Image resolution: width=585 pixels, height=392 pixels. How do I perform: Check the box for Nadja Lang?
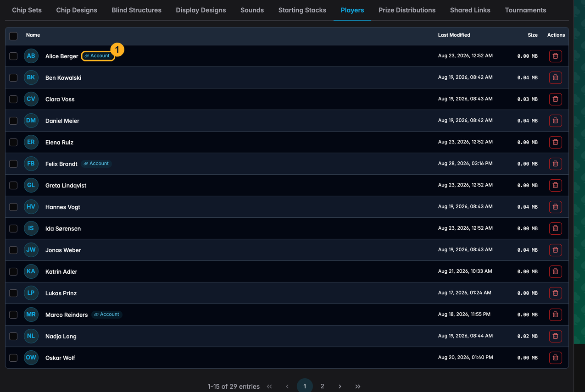(13, 336)
